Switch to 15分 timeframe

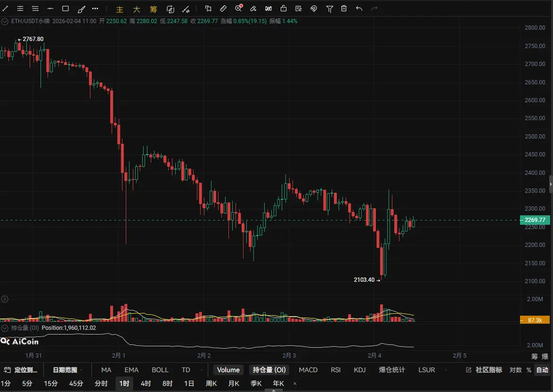(x=51, y=384)
